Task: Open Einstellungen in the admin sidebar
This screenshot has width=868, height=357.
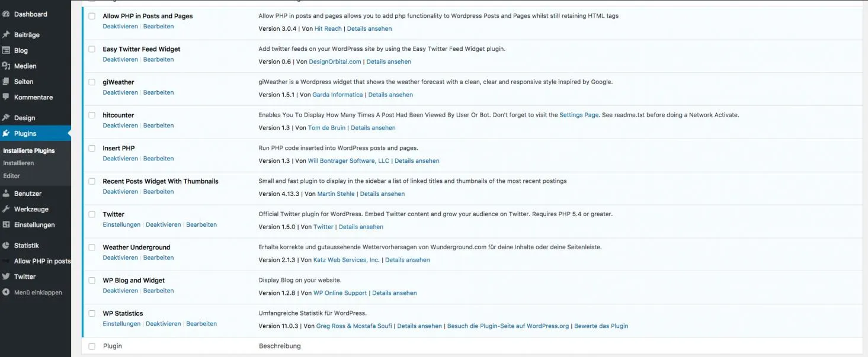Action: pos(34,225)
